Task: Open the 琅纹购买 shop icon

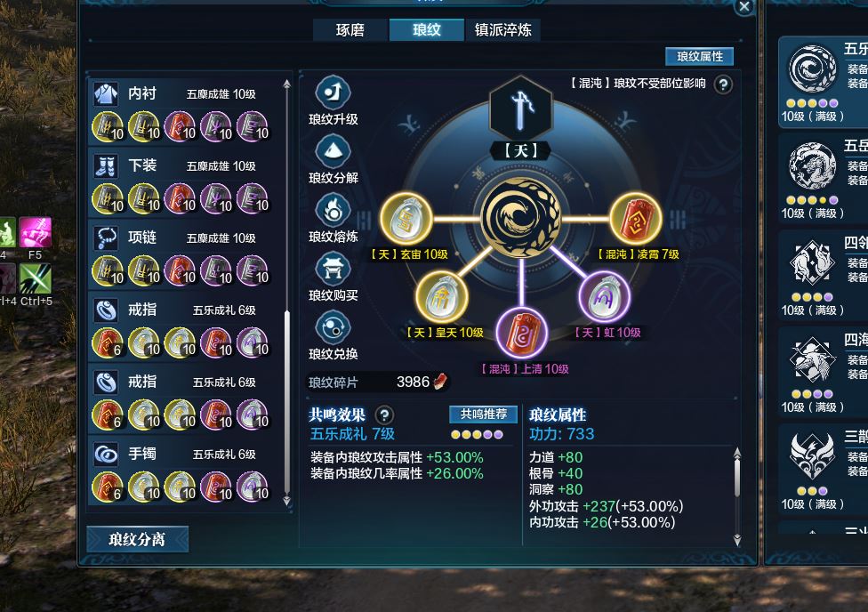Action: click(x=334, y=268)
